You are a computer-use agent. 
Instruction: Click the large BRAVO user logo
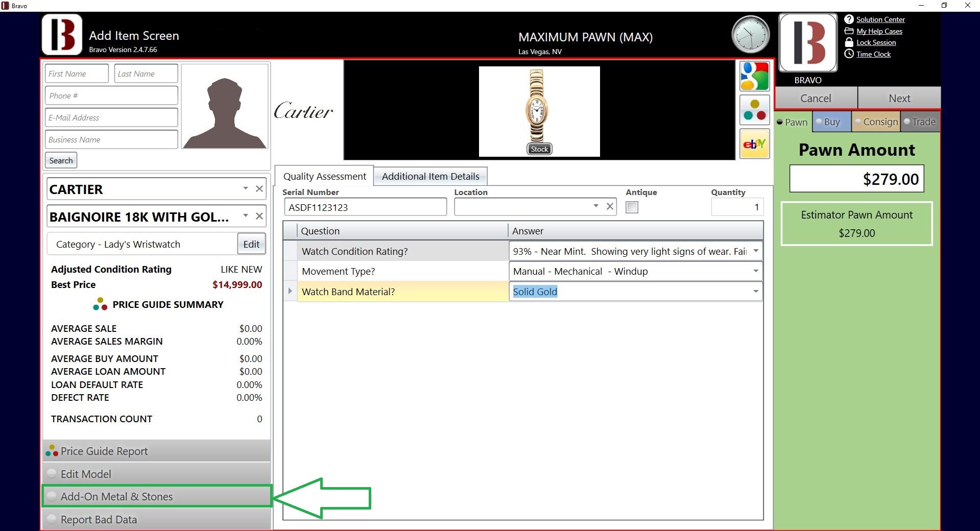tap(808, 42)
